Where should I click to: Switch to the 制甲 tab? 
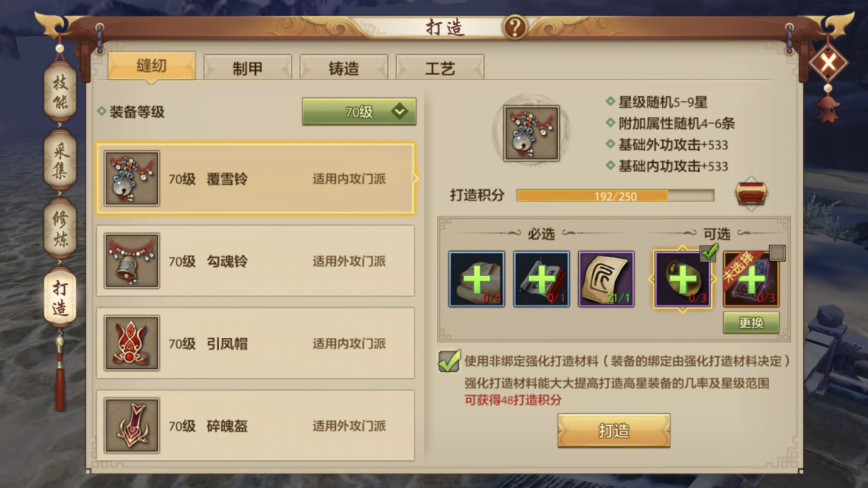[248, 68]
